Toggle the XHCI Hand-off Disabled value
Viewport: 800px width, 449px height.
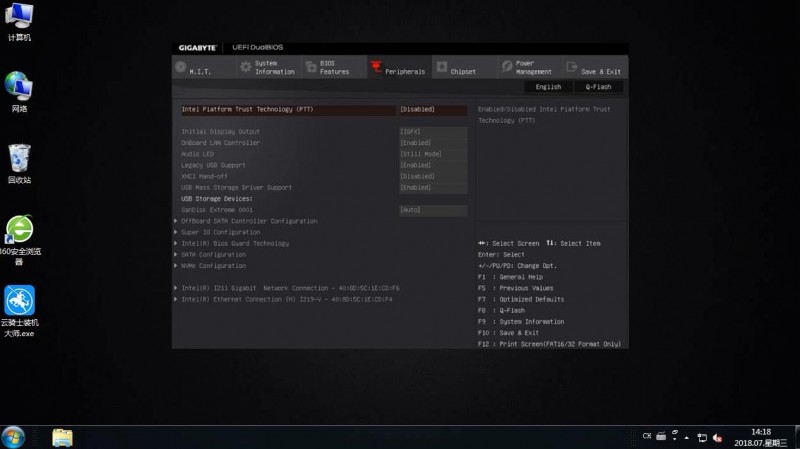point(433,177)
